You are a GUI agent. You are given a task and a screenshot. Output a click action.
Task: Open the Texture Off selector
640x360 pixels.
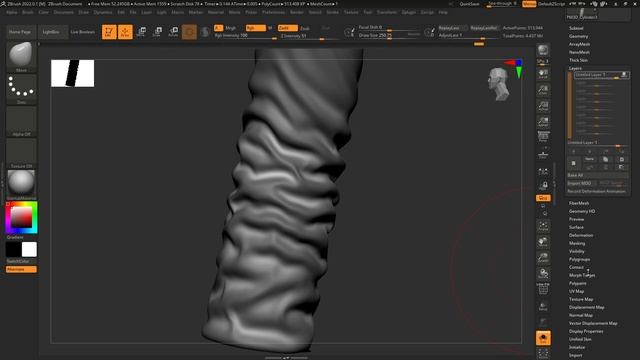click(x=21, y=151)
